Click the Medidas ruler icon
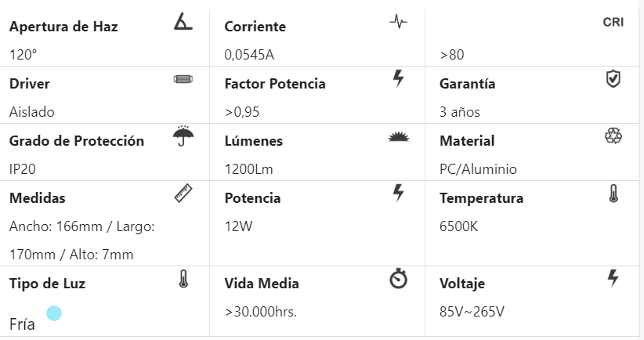This screenshot has width=644, height=340. (x=183, y=193)
